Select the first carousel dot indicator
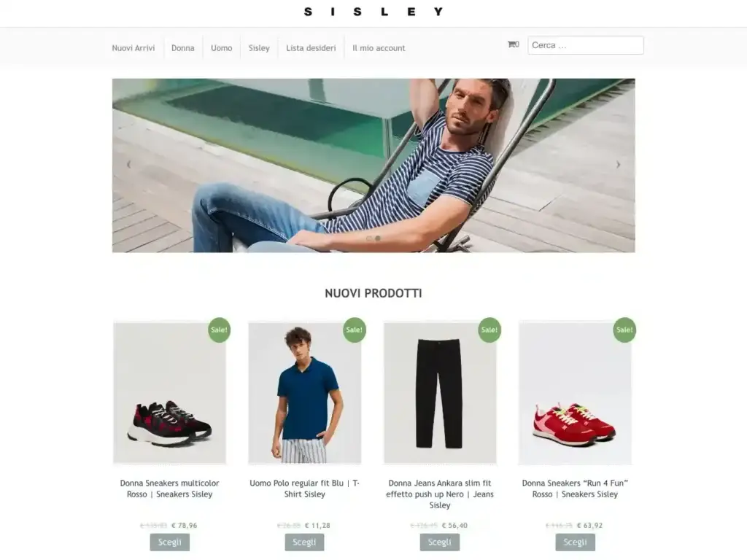This screenshot has width=747, height=560. pos(369,238)
